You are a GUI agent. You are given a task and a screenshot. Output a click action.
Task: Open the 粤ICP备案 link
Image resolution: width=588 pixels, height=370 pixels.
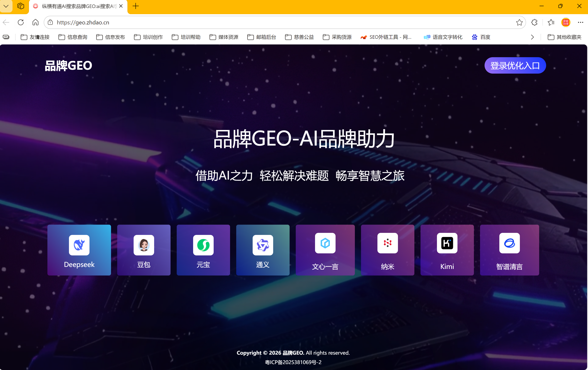[x=294, y=362]
